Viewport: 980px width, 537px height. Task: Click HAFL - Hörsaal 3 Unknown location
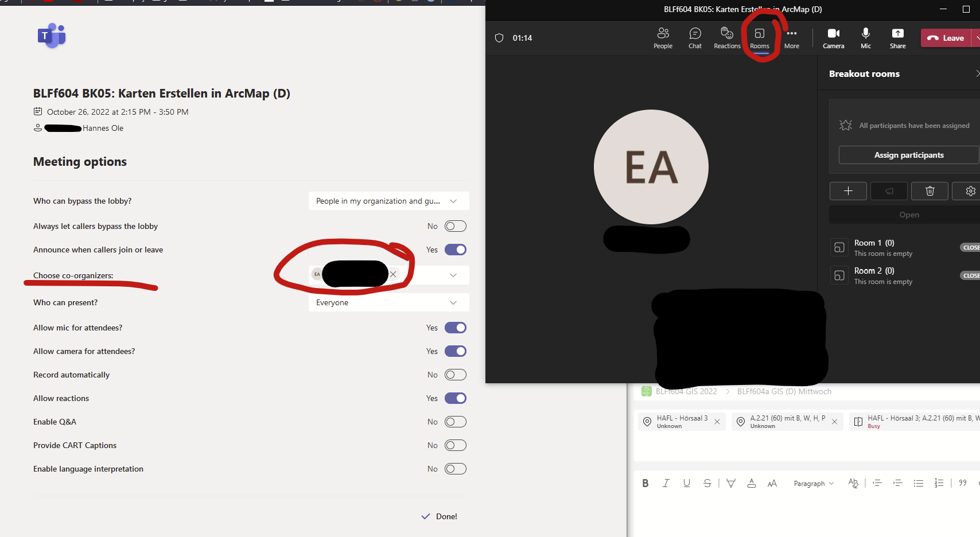682,422
